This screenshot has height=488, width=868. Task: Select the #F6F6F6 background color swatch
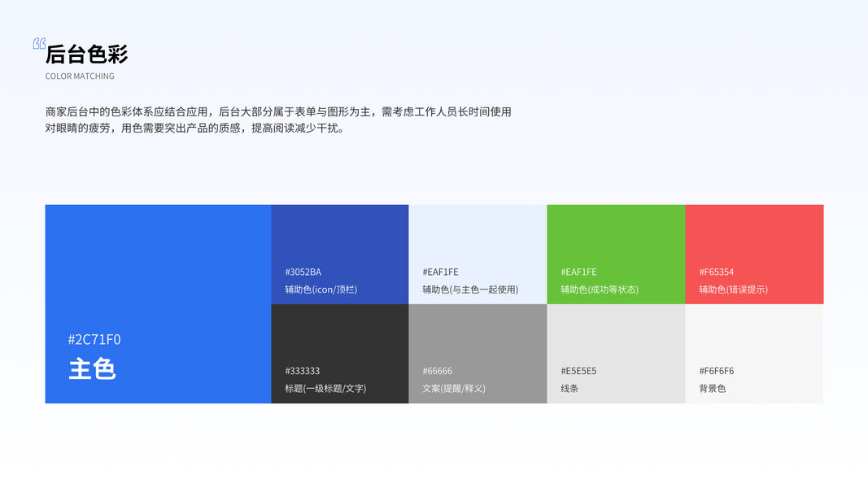pos(755,354)
